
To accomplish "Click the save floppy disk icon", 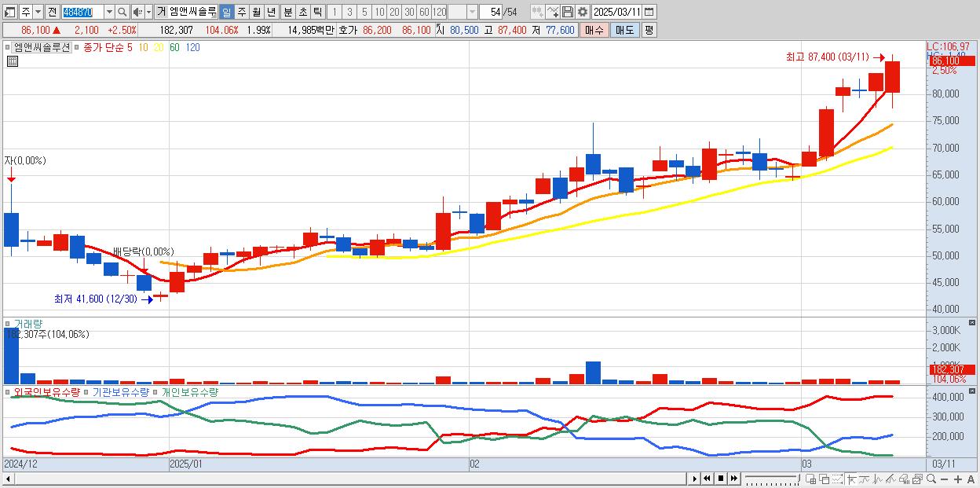I will 568,12.
